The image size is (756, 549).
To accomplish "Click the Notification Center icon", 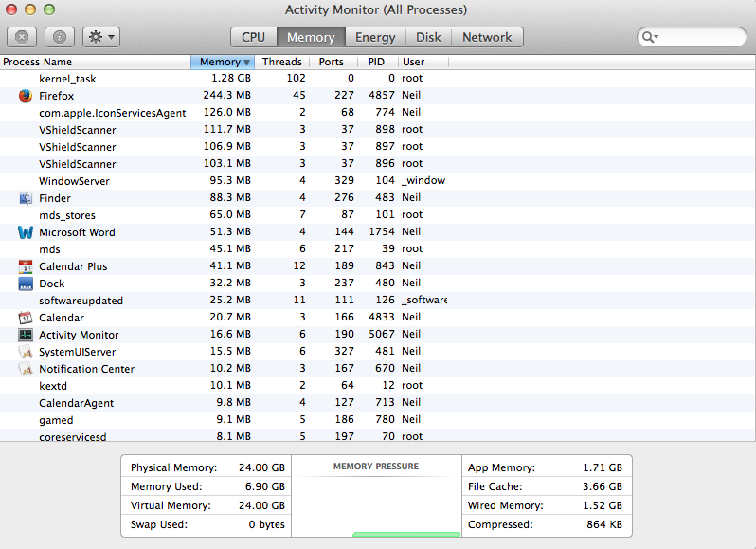I will pyautogui.click(x=26, y=369).
